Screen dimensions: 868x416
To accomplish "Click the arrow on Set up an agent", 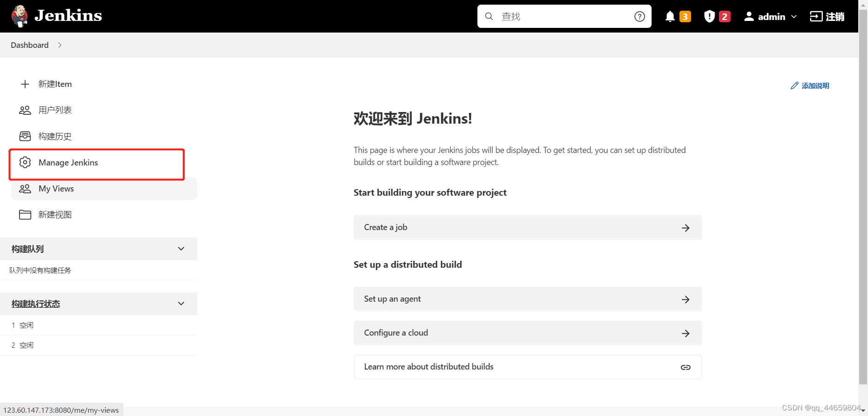I will click(x=685, y=299).
